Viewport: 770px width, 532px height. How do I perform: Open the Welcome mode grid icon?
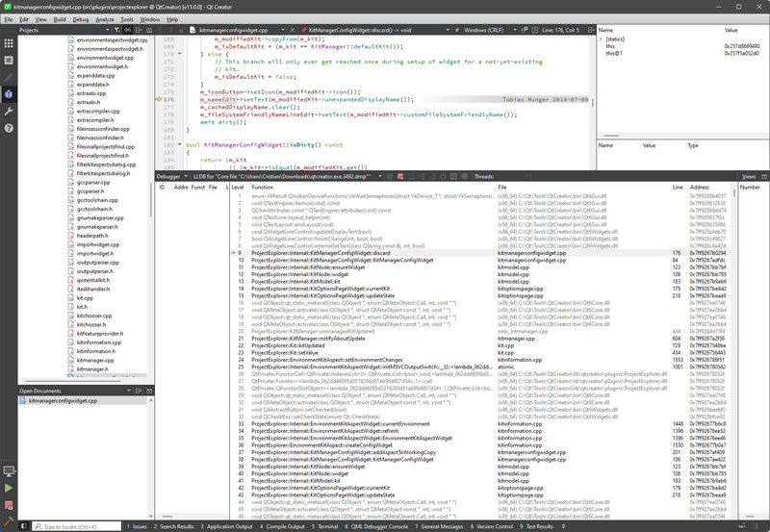(x=9, y=43)
